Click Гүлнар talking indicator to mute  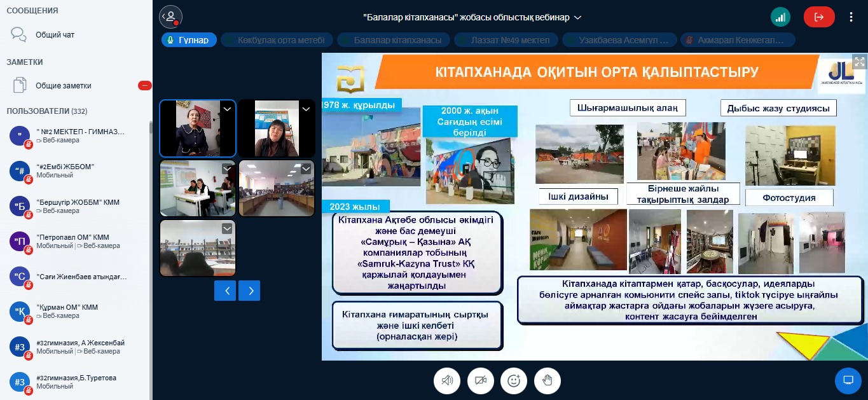[x=189, y=40]
